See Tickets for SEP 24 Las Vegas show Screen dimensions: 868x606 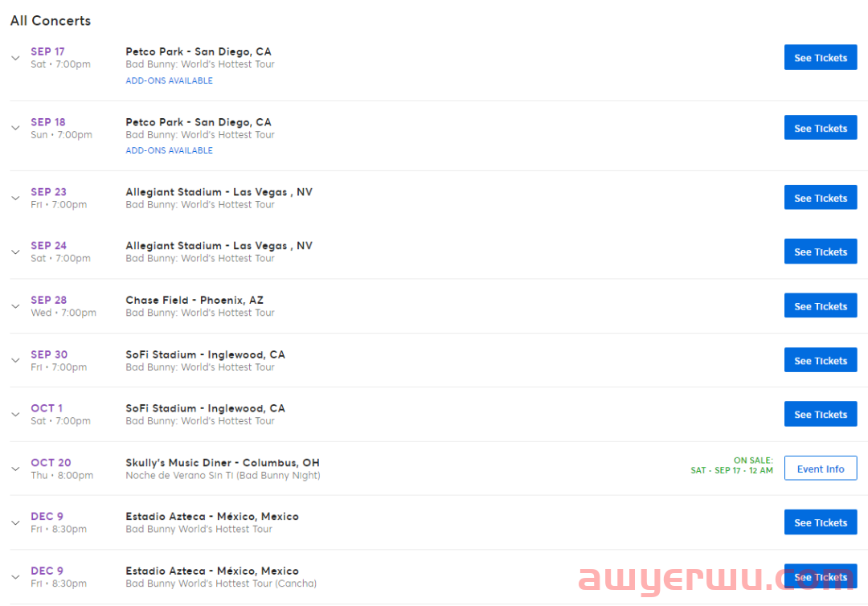coord(820,252)
